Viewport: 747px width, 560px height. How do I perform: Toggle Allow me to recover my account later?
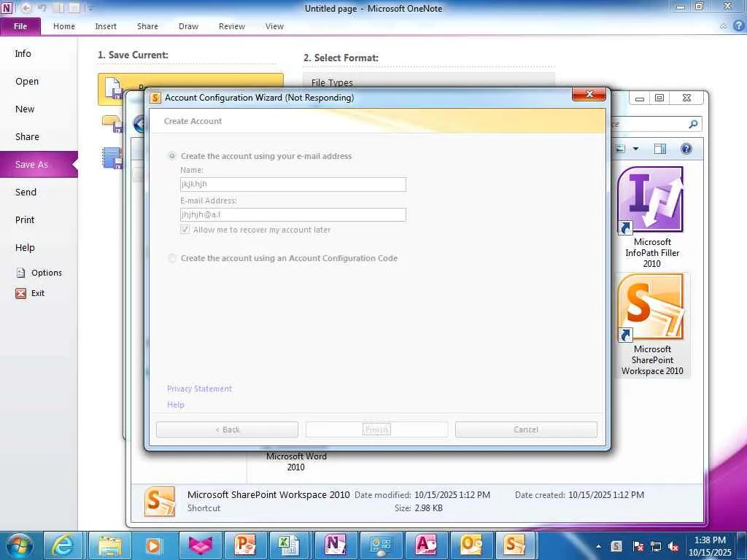pos(185,230)
